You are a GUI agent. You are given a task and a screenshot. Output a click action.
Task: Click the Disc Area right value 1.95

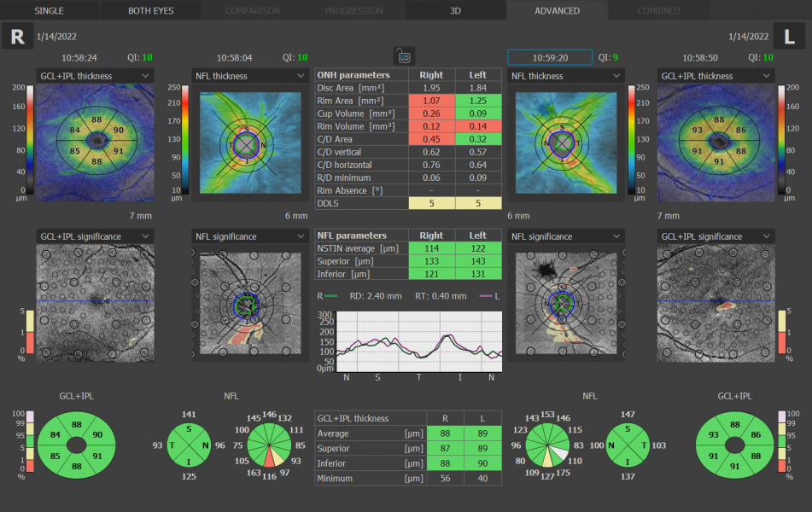[431, 88]
